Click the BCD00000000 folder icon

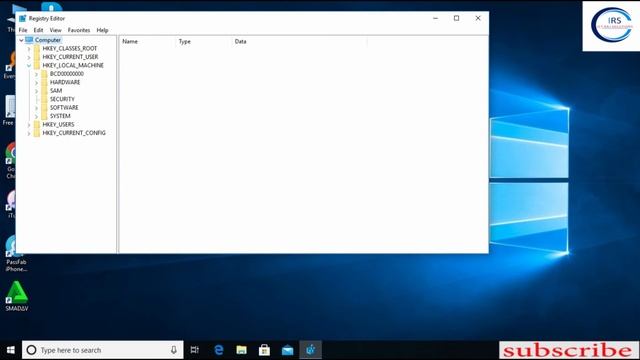pyautogui.click(x=44, y=74)
